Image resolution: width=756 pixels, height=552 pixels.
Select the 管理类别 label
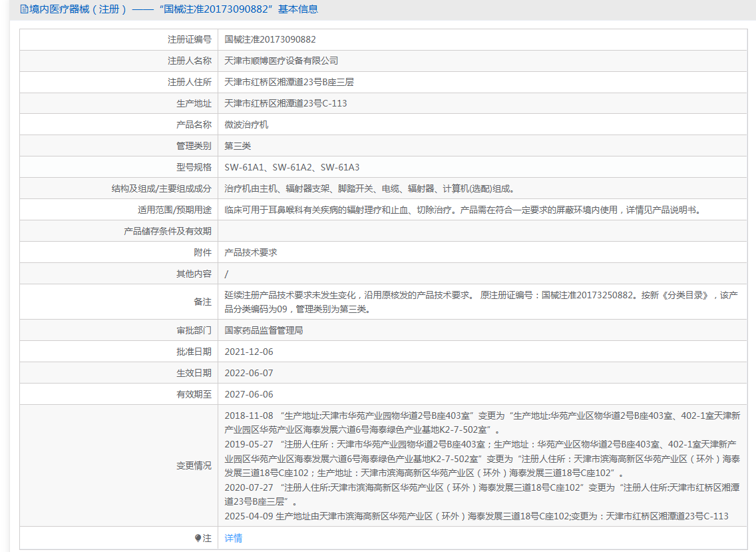pyautogui.click(x=194, y=146)
